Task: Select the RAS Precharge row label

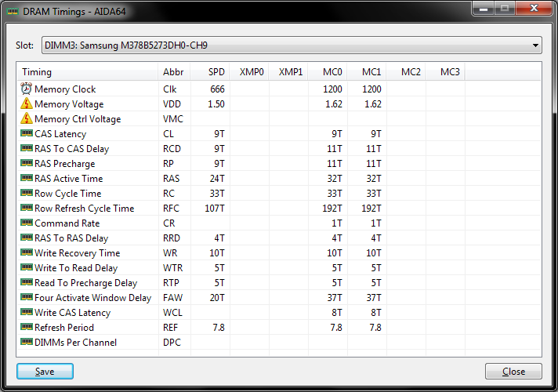Action: [65, 164]
